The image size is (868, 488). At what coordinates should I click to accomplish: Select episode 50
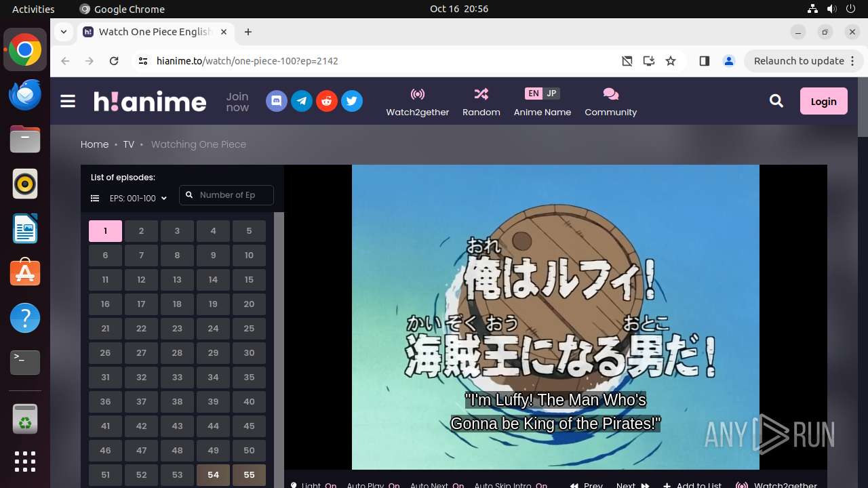point(249,451)
